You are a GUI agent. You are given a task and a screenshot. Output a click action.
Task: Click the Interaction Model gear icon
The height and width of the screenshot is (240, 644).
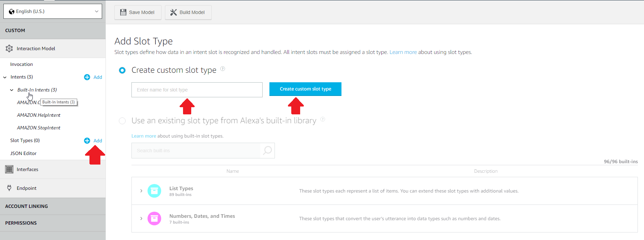(9, 48)
